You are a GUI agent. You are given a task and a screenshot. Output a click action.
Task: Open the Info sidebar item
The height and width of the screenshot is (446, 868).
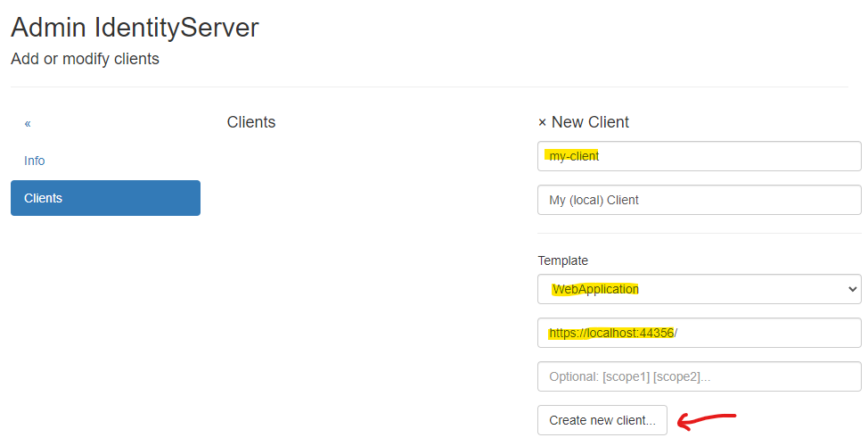35,161
